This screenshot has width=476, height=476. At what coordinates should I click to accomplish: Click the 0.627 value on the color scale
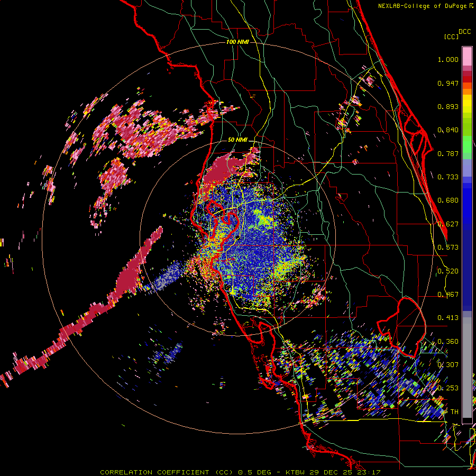(448, 224)
